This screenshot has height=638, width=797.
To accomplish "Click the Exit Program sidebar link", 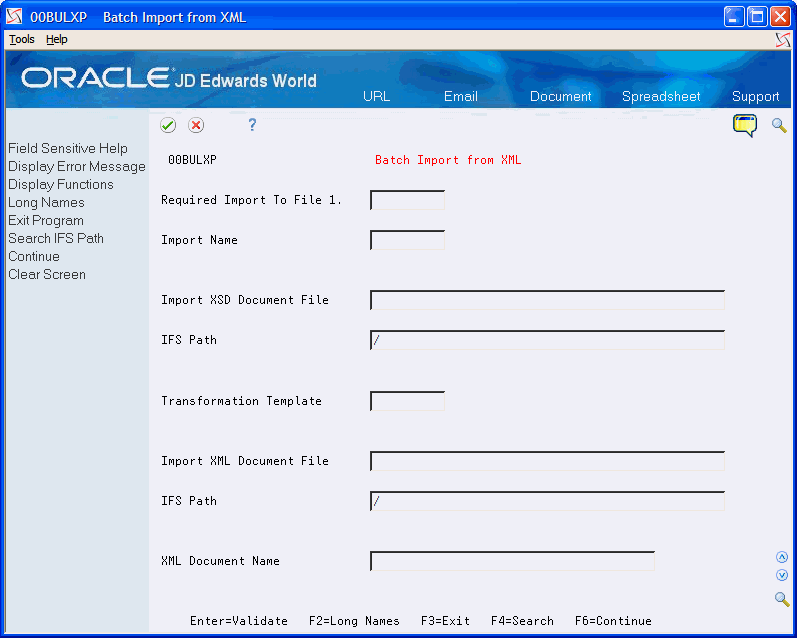I will click(46, 220).
